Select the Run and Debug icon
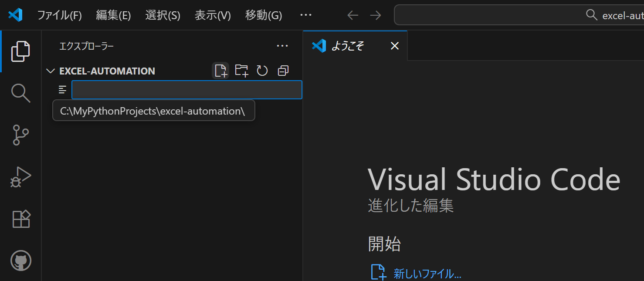Image resolution: width=644 pixels, height=281 pixels. tap(20, 176)
